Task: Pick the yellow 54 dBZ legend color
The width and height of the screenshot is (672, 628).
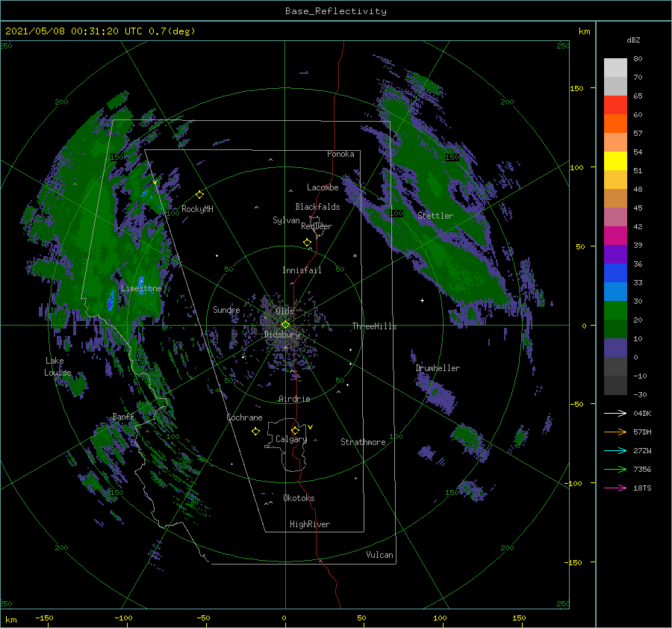Action: tap(615, 161)
